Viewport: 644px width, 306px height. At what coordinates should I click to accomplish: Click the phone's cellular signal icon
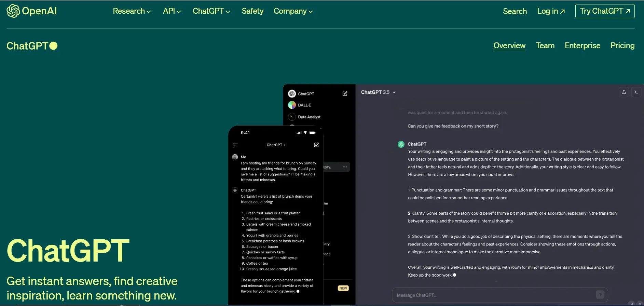coord(299,133)
